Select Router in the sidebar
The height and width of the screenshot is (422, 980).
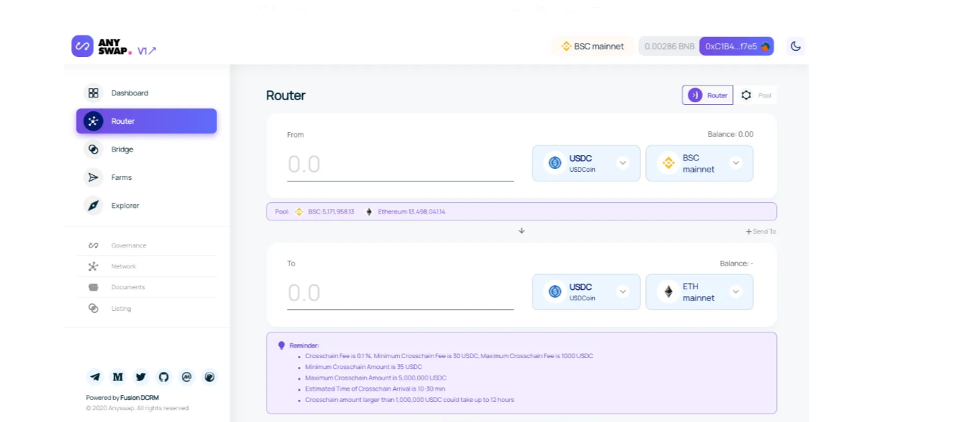pos(146,121)
